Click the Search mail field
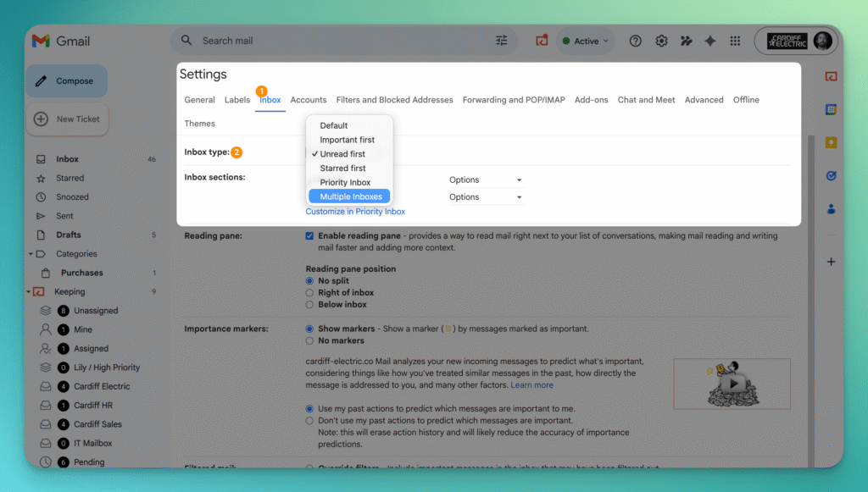 (x=343, y=41)
